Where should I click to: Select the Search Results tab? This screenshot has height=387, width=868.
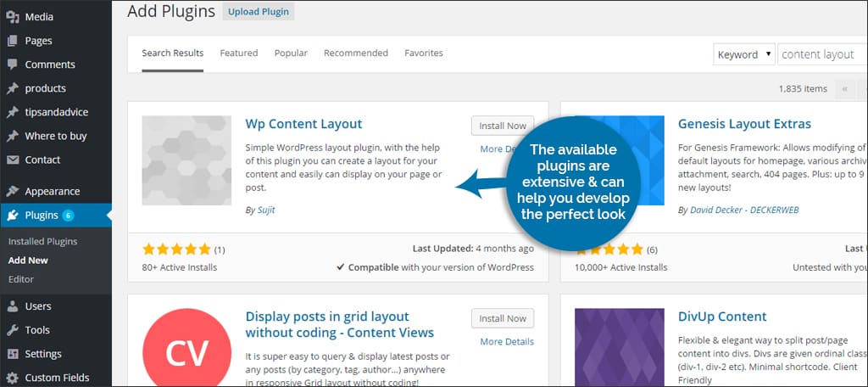pyautogui.click(x=173, y=53)
